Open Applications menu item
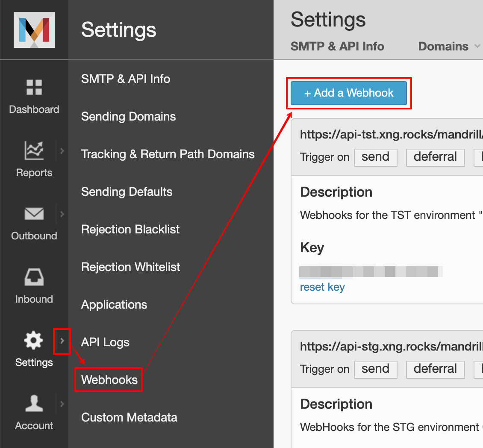This screenshot has height=448, width=483. 114,304
